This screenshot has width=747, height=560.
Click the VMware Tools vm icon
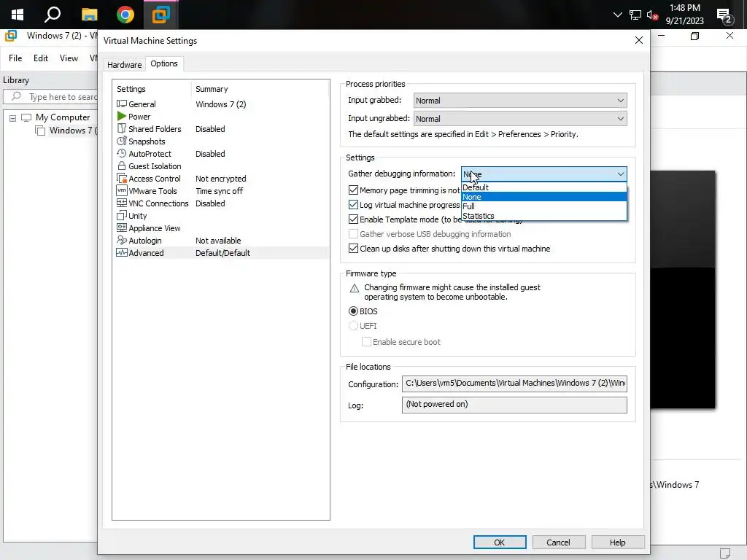pos(122,190)
